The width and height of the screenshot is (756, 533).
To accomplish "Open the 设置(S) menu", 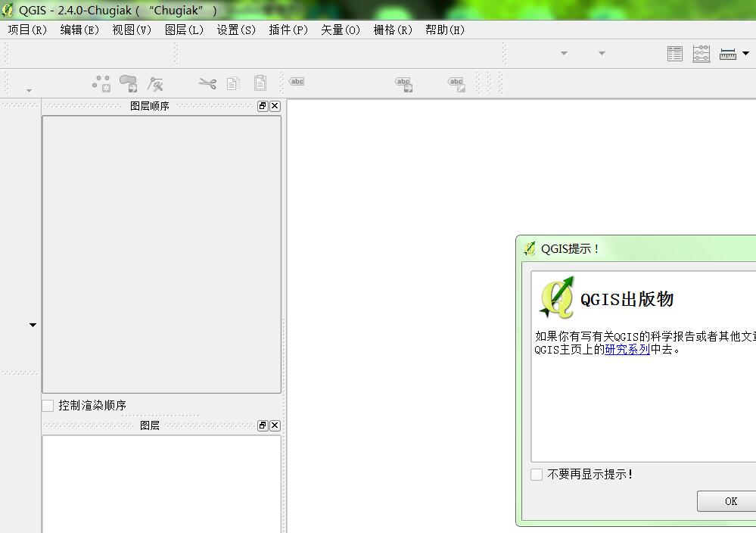I will point(236,30).
